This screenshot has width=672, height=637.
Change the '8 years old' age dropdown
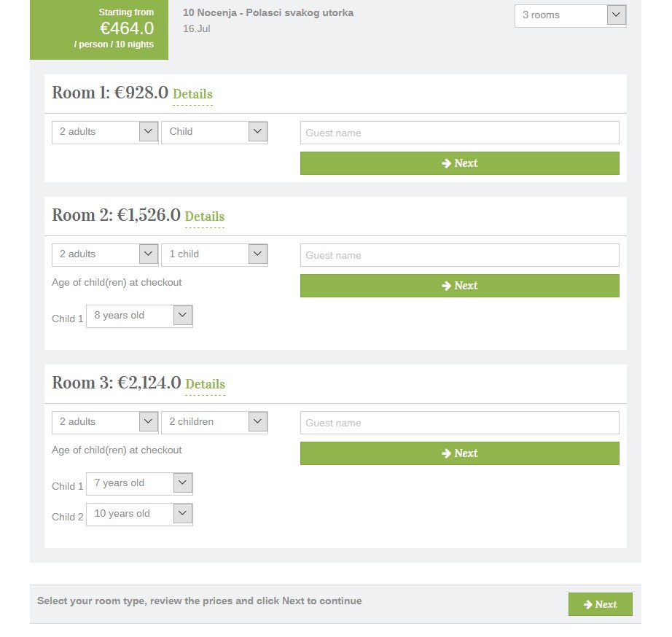coord(139,316)
